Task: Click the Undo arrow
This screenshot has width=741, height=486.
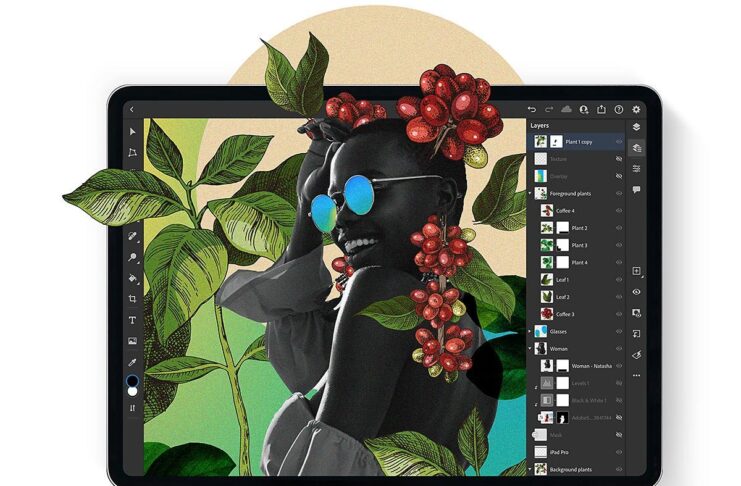Action: (532, 110)
